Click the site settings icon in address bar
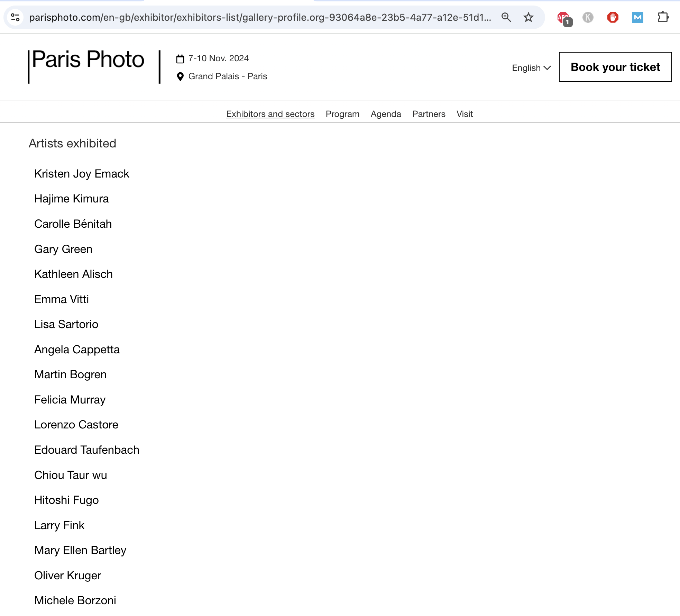This screenshot has width=680, height=616. pos(15,17)
